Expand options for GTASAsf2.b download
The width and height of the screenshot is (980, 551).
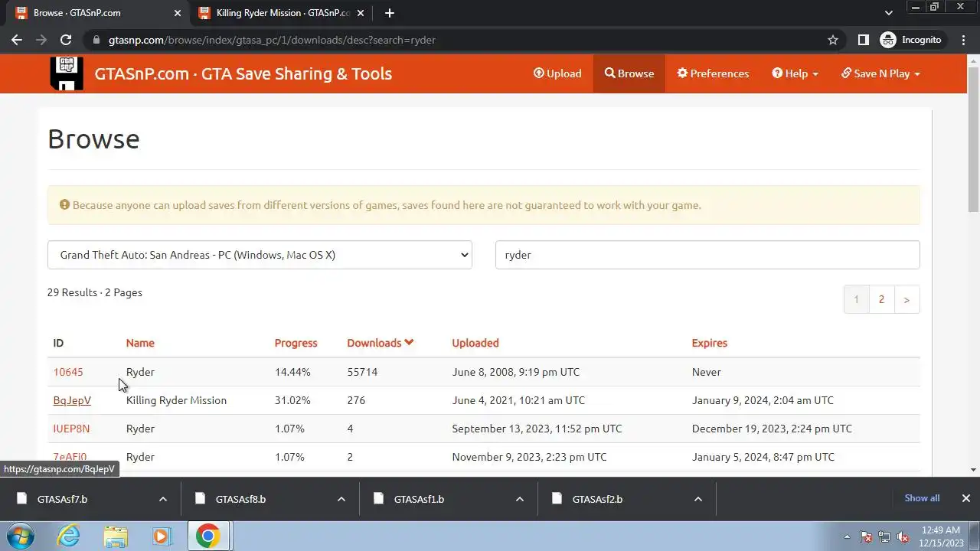click(697, 499)
